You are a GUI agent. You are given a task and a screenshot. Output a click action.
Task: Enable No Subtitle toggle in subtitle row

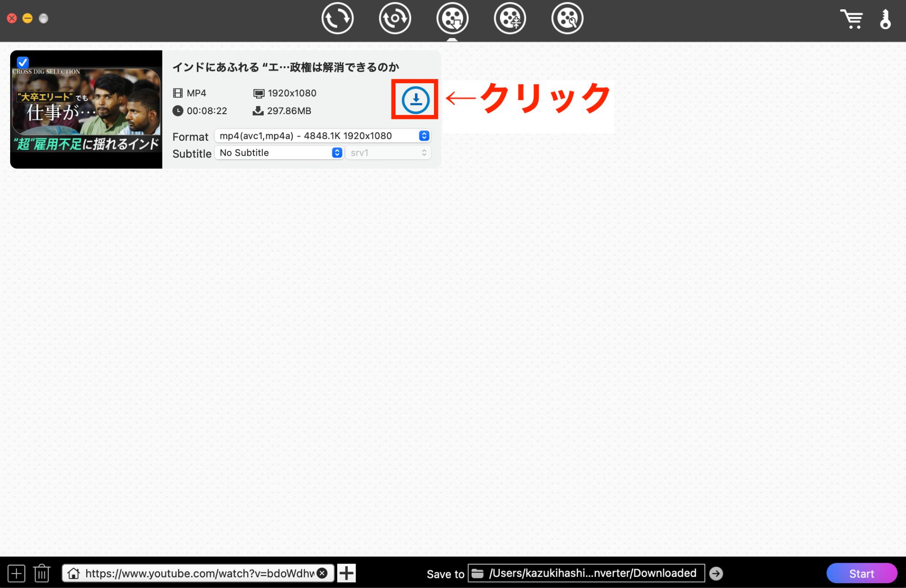[337, 153]
